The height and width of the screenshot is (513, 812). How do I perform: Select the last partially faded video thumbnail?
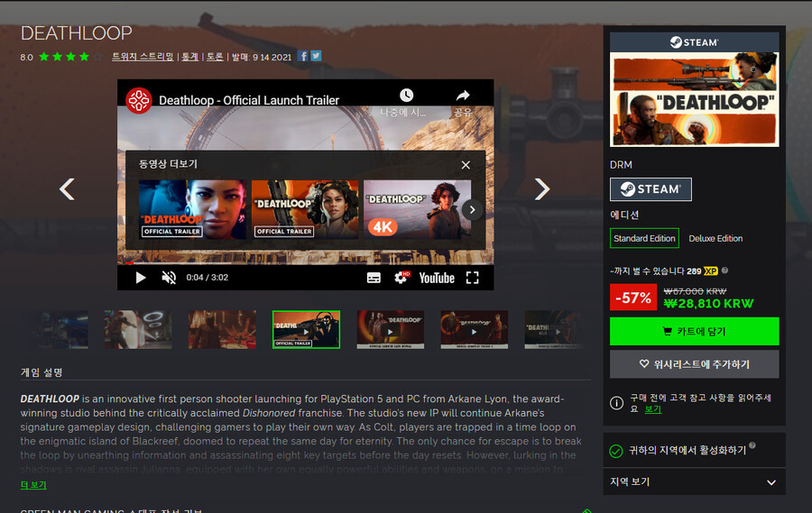[553, 330]
